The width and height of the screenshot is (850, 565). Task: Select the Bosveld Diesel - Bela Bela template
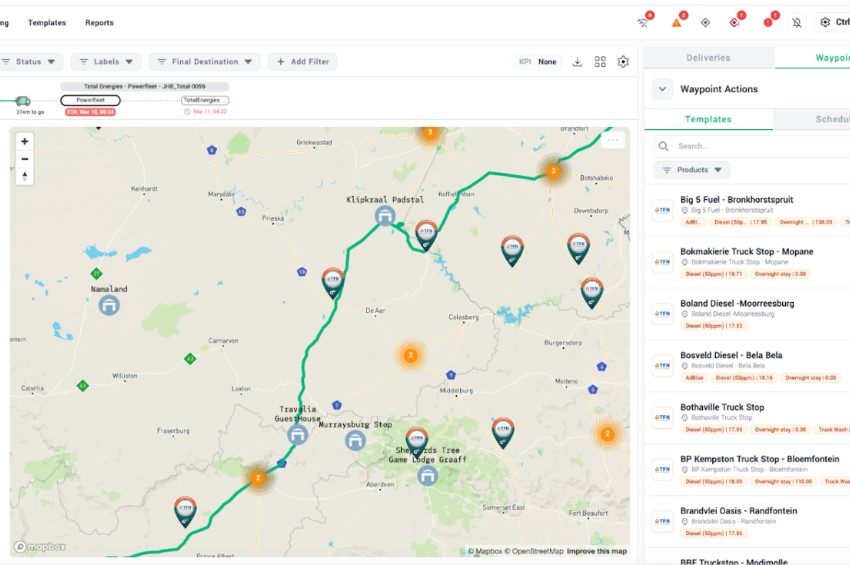tap(748, 366)
